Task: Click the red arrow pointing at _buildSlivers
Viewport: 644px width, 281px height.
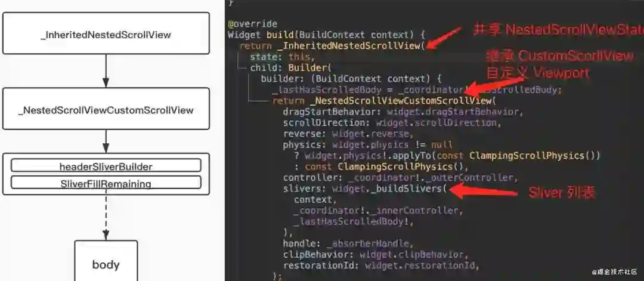Action: tap(482, 191)
